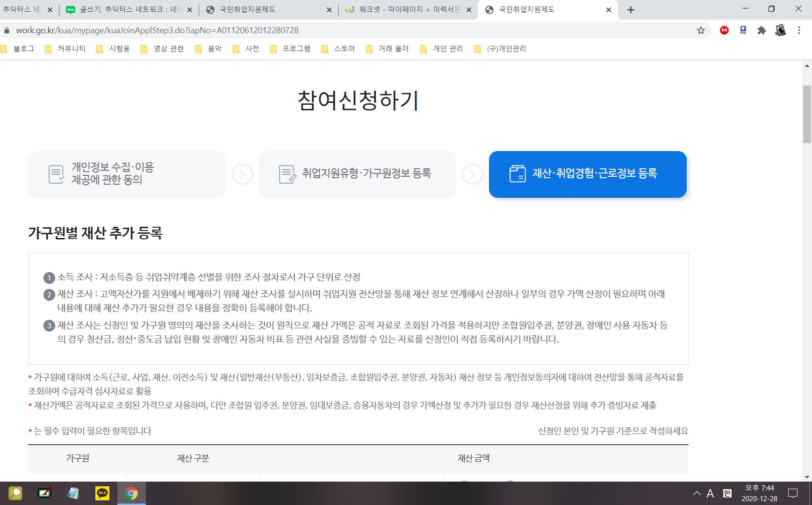Click the wallet icon in active step
Image resolution: width=812 pixels, height=505 pixels.
(x=517, y=173)
